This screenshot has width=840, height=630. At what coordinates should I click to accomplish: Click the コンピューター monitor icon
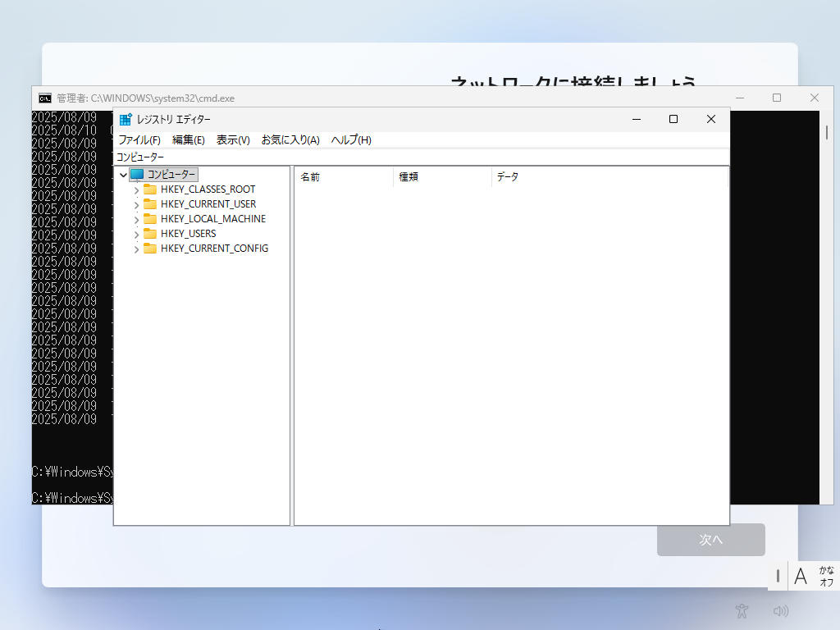(x=137, y=174)
